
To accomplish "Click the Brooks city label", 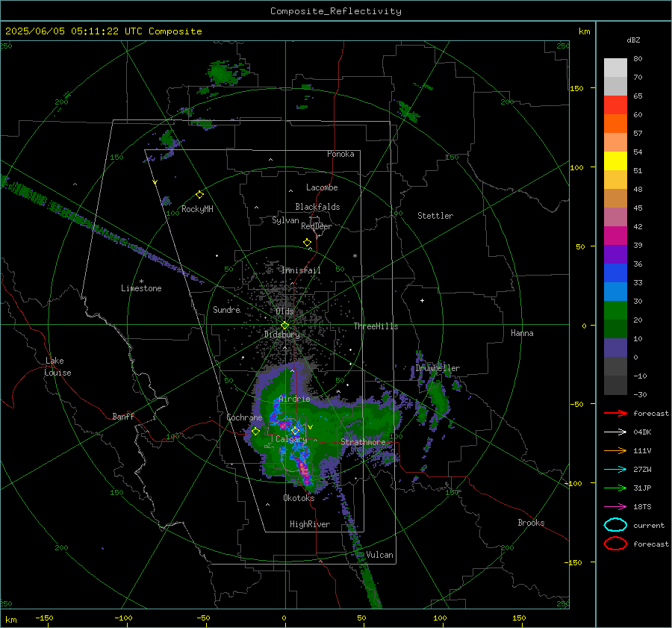I will tap(531, 523).
